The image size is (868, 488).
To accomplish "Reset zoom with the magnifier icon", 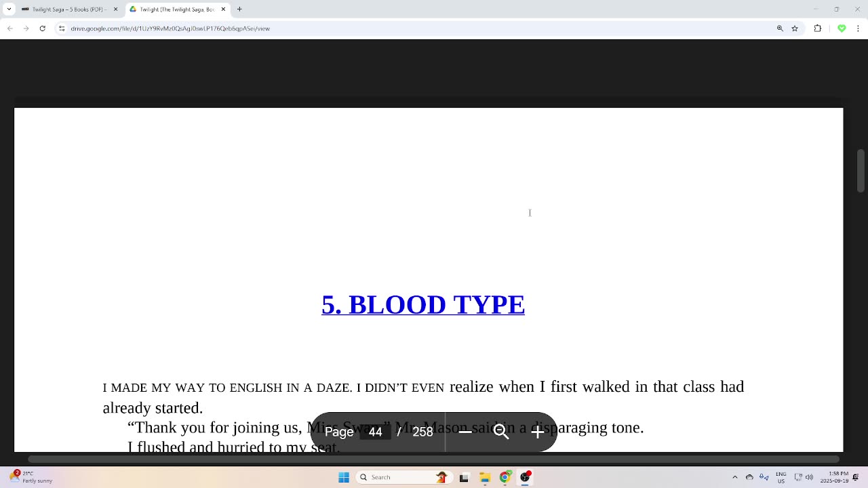I will [501, 432].
